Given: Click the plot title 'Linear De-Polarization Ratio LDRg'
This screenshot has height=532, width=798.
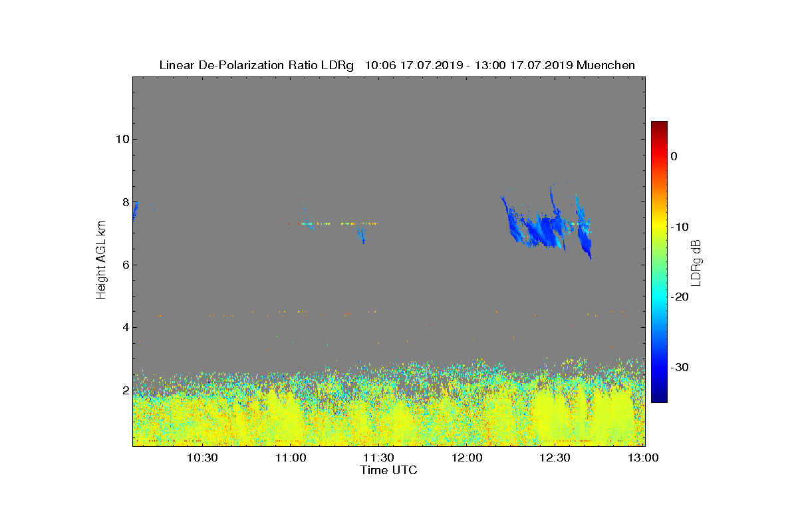Looking at the screenshot, I should (x=257, y=65).
